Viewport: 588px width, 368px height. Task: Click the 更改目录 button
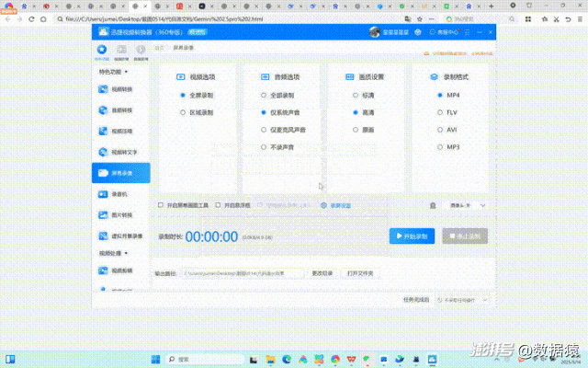click(x=322, y=273)
